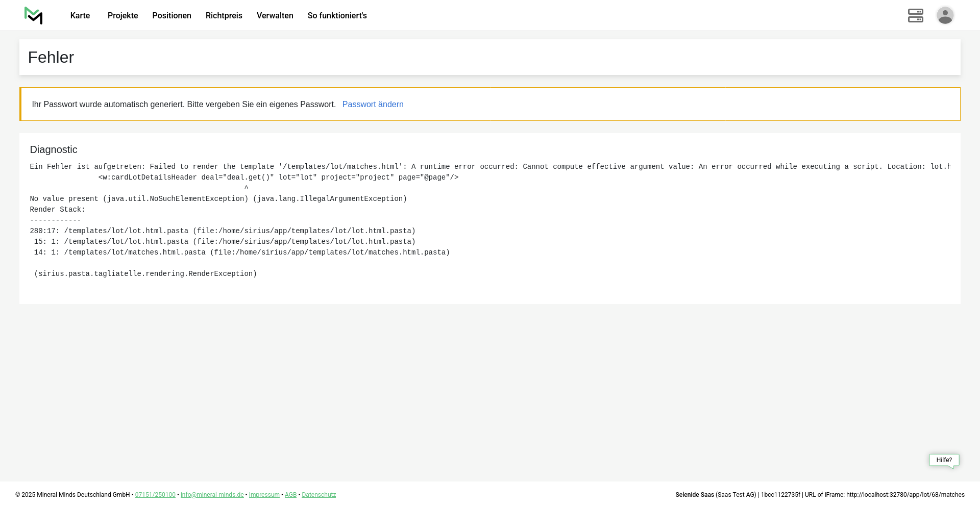
Task: Click the Fehler page heading
Action: coord(51,58)
